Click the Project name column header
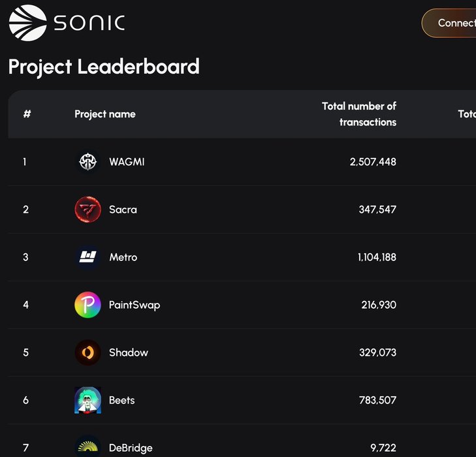The image size is (476, 457). (x=105, y=114)
